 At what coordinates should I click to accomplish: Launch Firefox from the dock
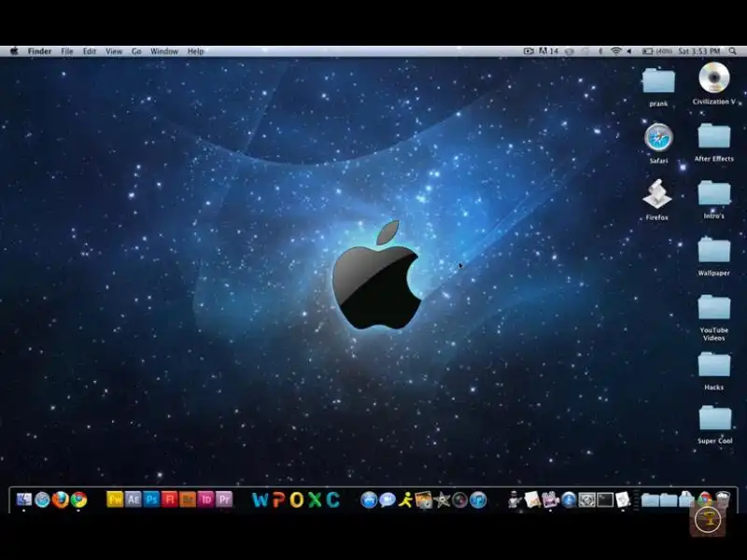click(61, 499)
